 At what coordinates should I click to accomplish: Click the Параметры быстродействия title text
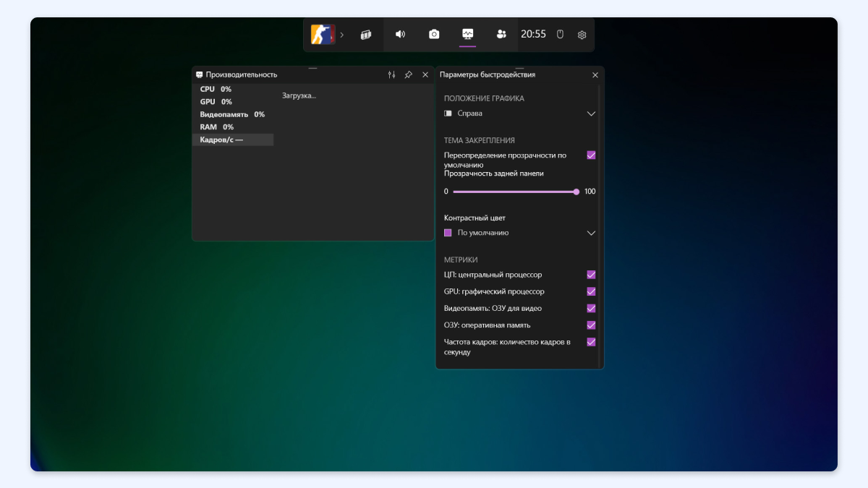tap(488, 74)
